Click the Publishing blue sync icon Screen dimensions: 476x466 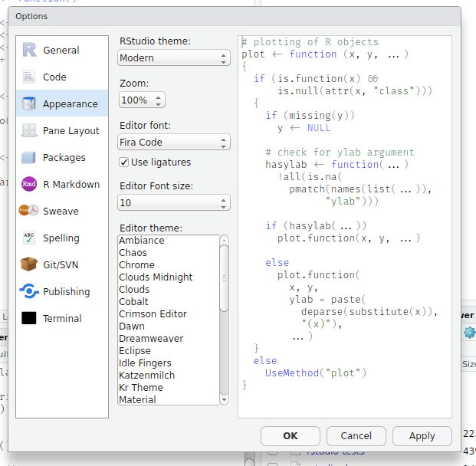[29, 291]
